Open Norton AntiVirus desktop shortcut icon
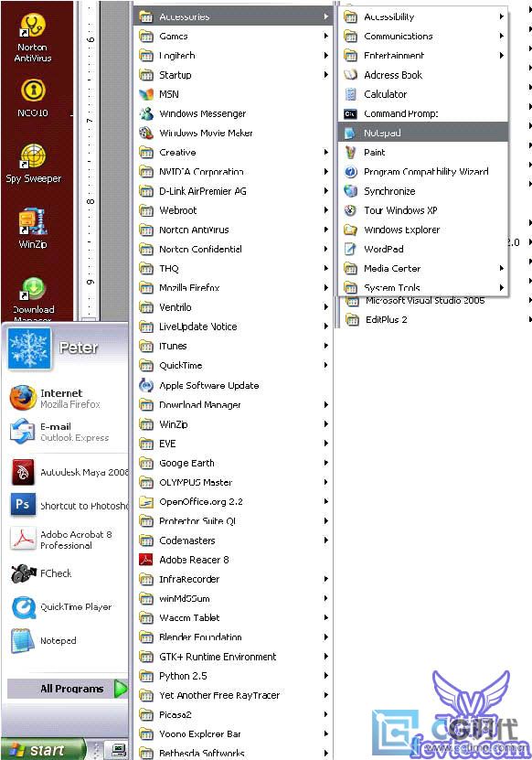The height and width of the screenshot is (760, 532). [x=33, y=38]
